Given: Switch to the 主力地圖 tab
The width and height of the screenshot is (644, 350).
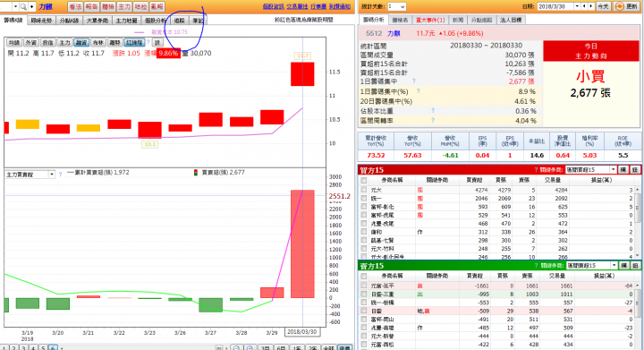Looking at the screenshot, I should coord(126,21).
